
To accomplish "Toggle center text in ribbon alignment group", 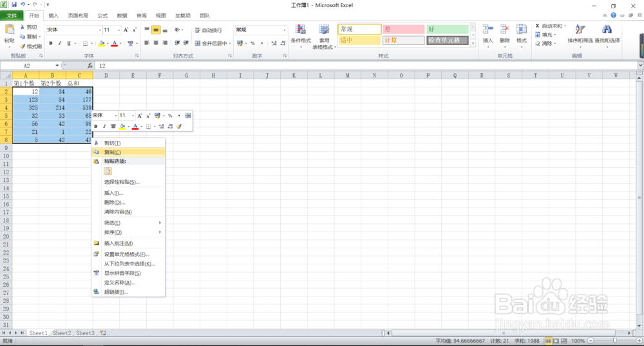I will pyautogui.click(x=156, y=42).
